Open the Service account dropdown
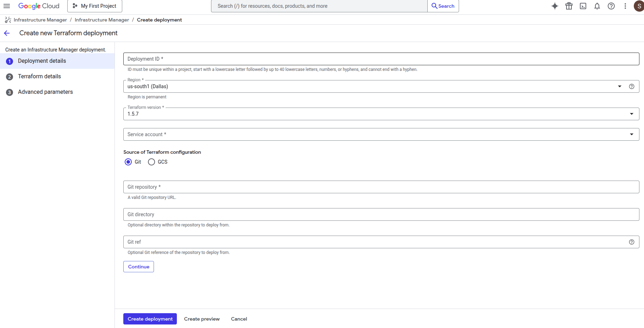Viewport: 644px width, 328px height. point(631,134)
